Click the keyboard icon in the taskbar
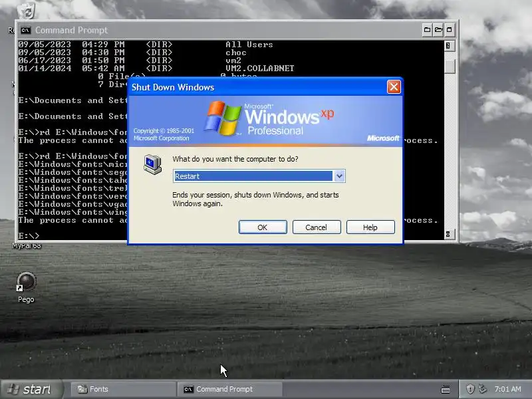 (x=446, y=389)
